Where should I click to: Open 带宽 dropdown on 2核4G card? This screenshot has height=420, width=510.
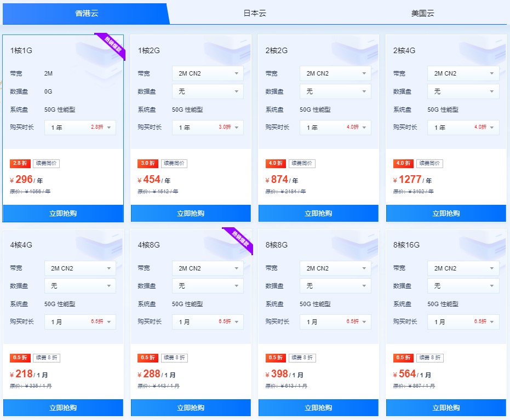coord(463,73)
